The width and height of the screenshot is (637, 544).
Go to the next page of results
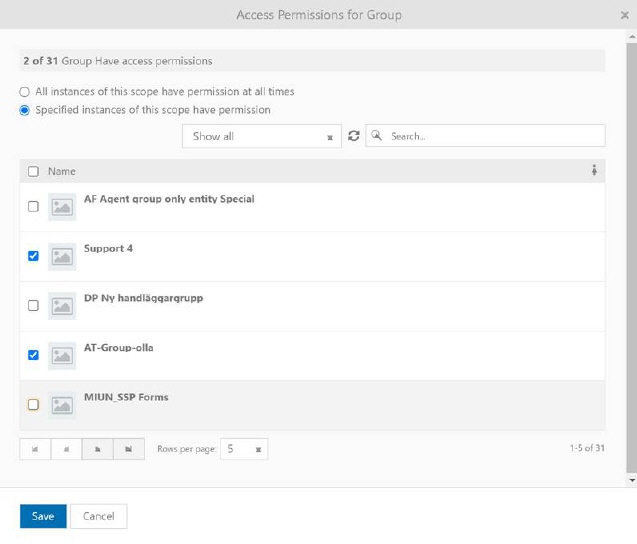point(97,450)
